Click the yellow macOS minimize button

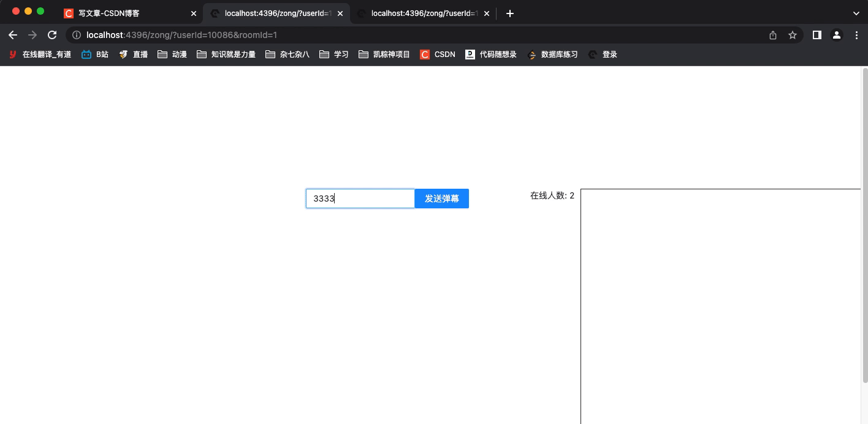pos(28,11)
